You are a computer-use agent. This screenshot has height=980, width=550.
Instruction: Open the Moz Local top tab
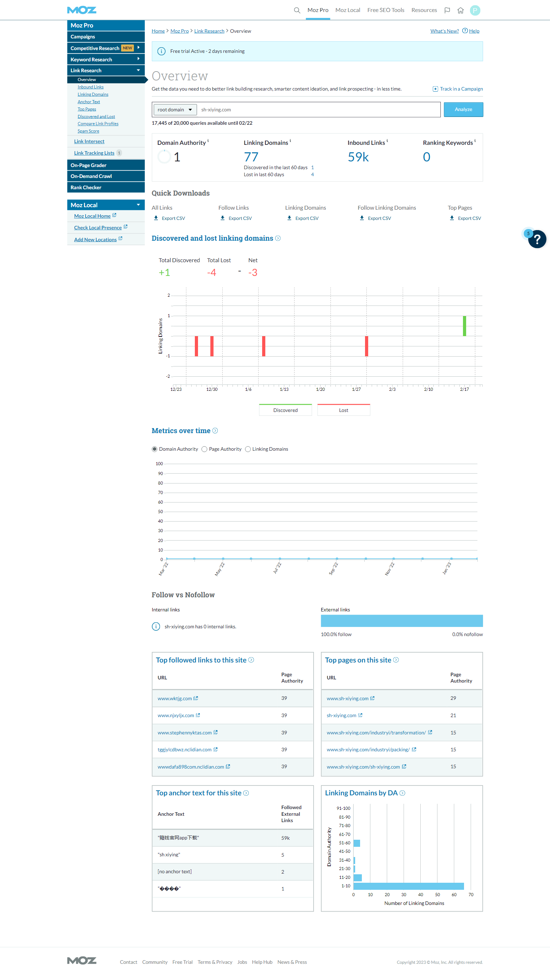[x=348, y=10]
